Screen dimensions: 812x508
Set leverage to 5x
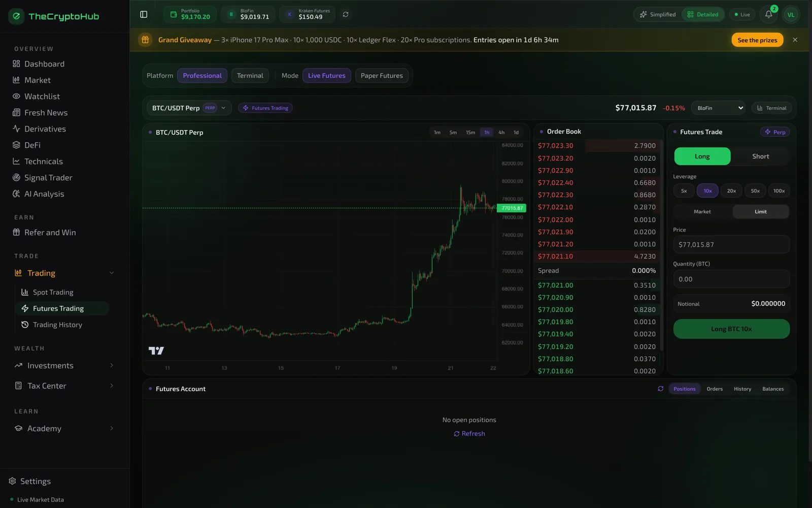tap(684, 191)
